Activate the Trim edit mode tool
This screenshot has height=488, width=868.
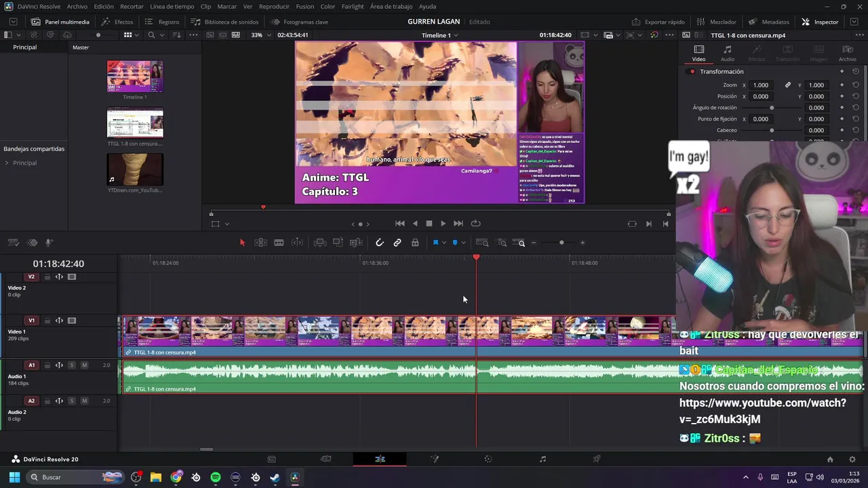click(x=260, y=243)
